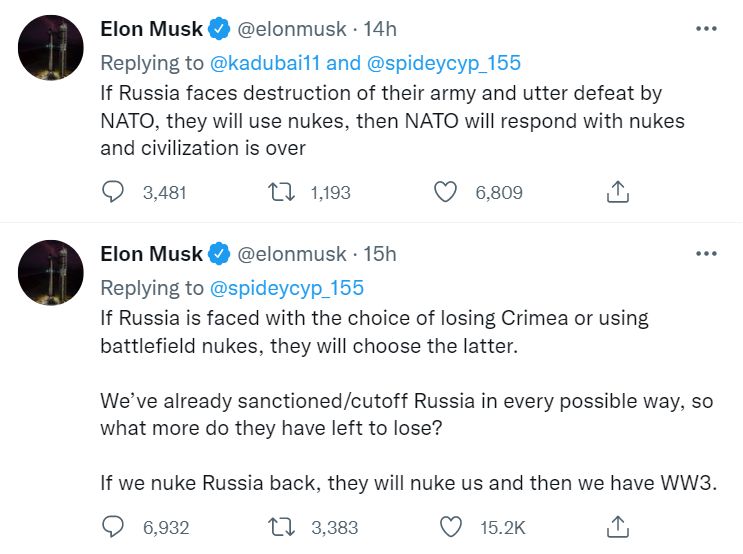Click the 15h timestamp of second tweet
743x554 pixels.
coord(379,254)
